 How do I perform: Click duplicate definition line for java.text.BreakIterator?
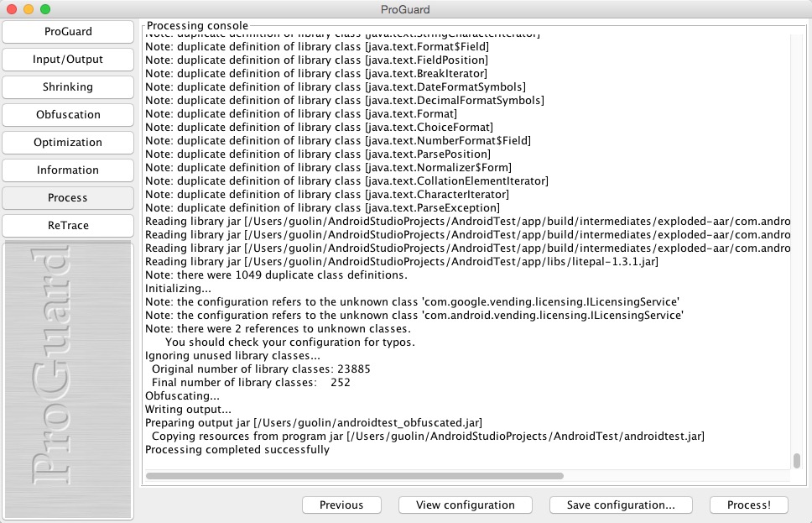[x=316, y=73]
